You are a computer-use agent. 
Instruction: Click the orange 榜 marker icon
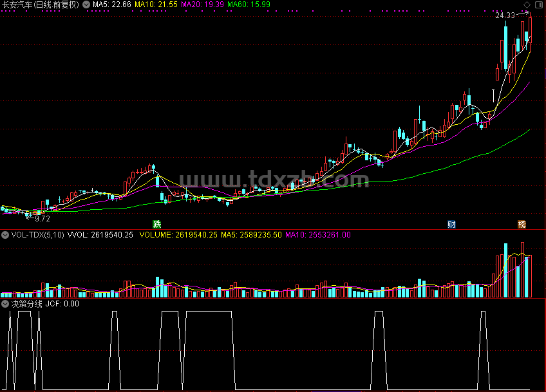522,224
